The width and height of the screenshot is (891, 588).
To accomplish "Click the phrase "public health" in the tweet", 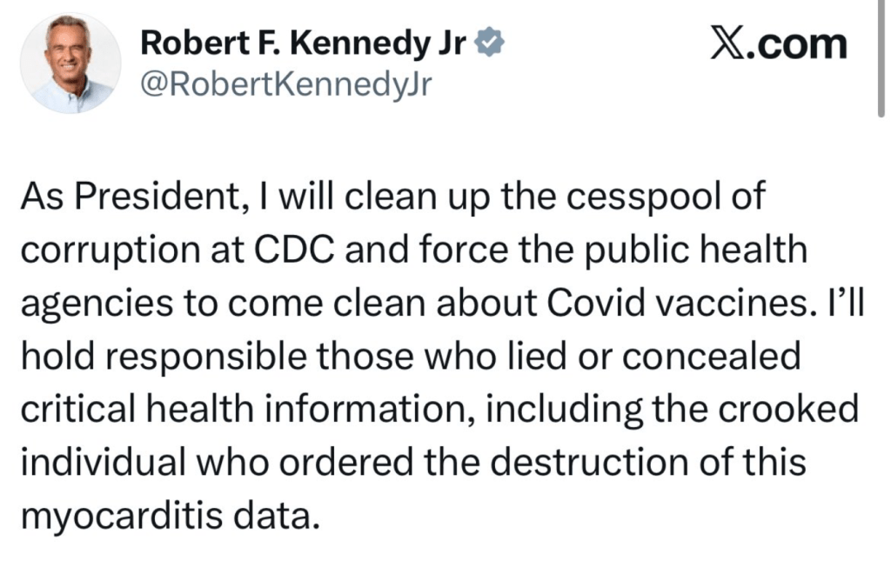I will (x=696, y=251).
